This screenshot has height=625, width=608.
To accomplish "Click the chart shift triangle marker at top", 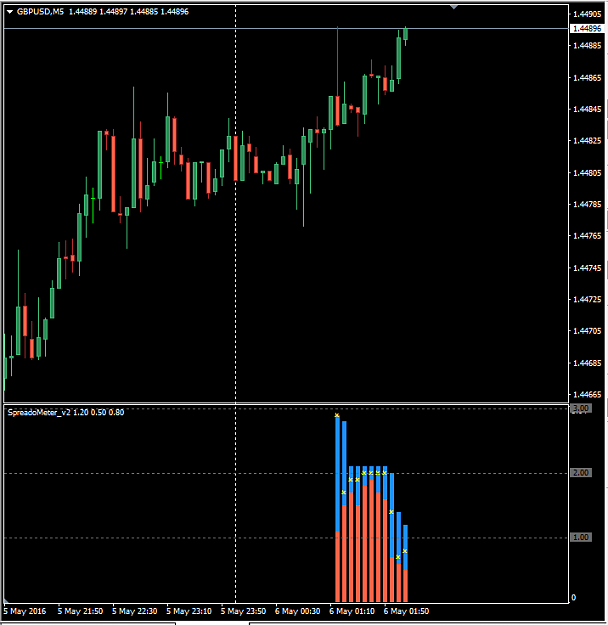I will click(x=454, y=7).
